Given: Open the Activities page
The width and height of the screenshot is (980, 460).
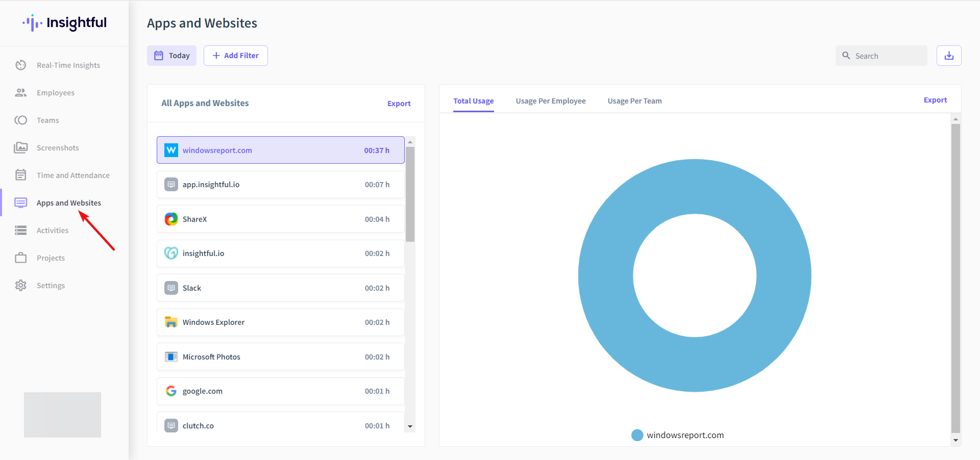Looking at the screenshot, I should pos(53,231).
